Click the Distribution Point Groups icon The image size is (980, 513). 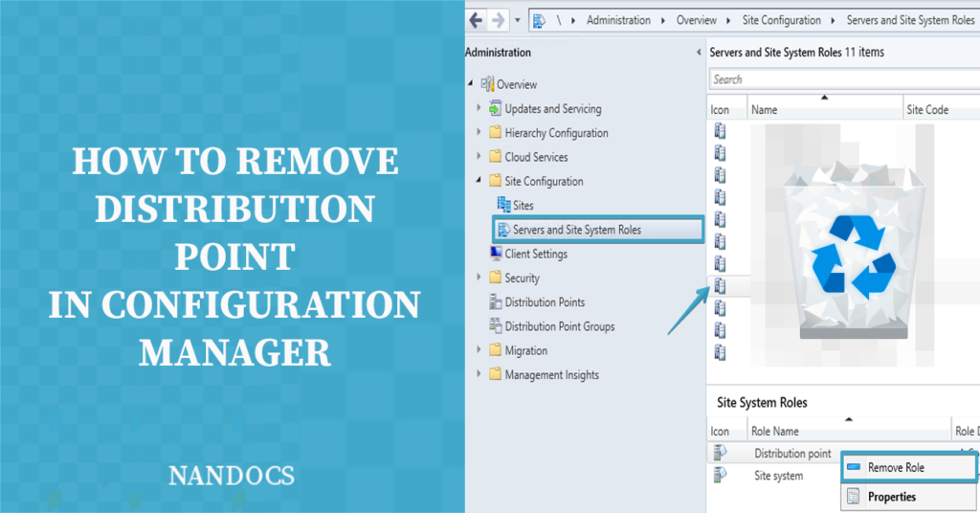pos(496,325)
